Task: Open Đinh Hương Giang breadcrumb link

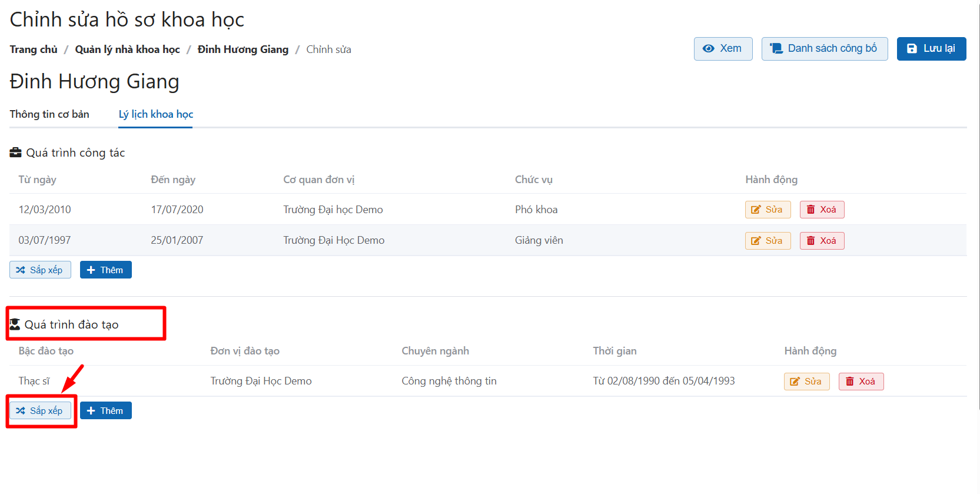Action: (x=242, y=49)
